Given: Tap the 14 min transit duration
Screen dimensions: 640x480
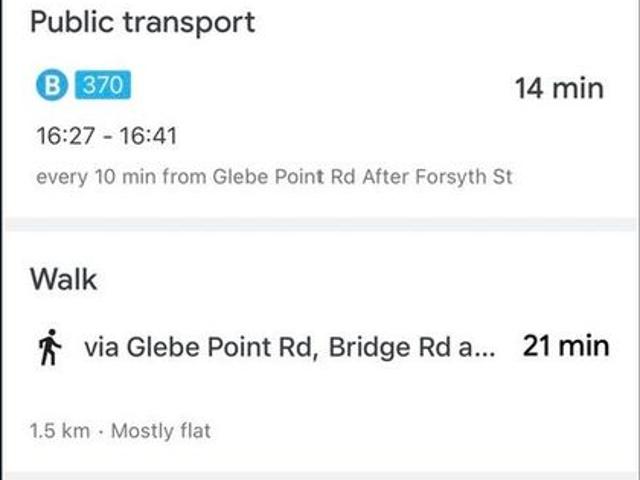Looking at the screenshot, I should (x=559, y=88).
